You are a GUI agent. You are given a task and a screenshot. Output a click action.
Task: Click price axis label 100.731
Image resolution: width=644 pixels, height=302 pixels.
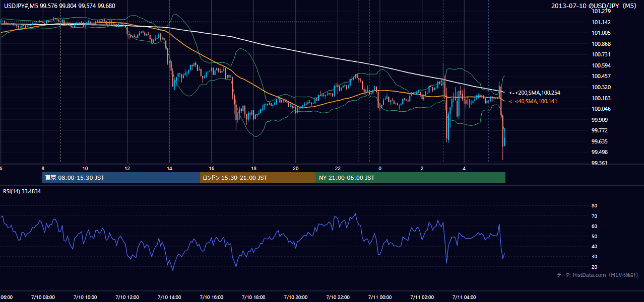tap(602, 54)
